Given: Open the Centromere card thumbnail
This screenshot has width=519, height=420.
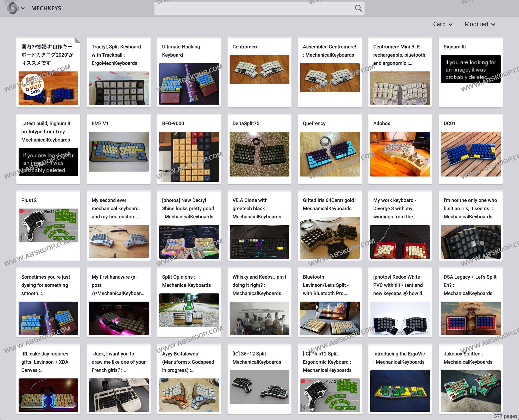Looking at the screenshot, I should click(259, 69).
